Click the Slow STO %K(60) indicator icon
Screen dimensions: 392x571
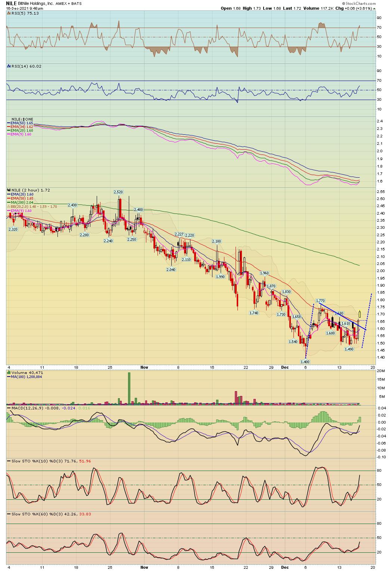pyautogui.click(x=9, y=514)
